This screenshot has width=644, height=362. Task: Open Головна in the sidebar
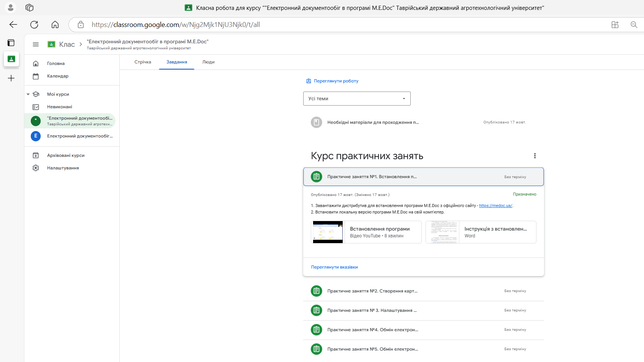tap(56, 63)
